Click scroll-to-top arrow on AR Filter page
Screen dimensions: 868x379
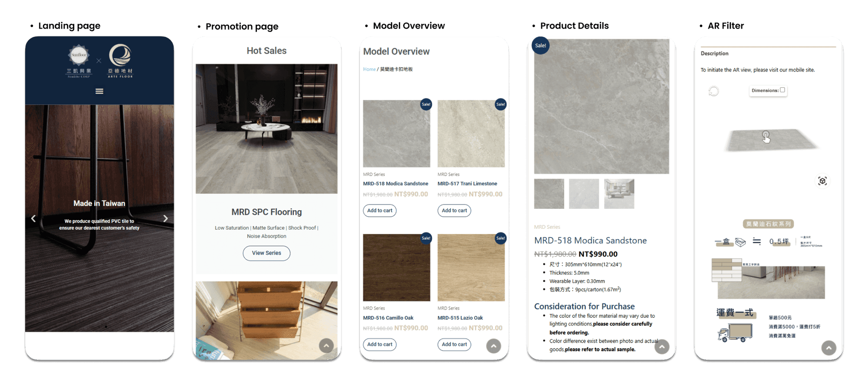pos(829,348)
